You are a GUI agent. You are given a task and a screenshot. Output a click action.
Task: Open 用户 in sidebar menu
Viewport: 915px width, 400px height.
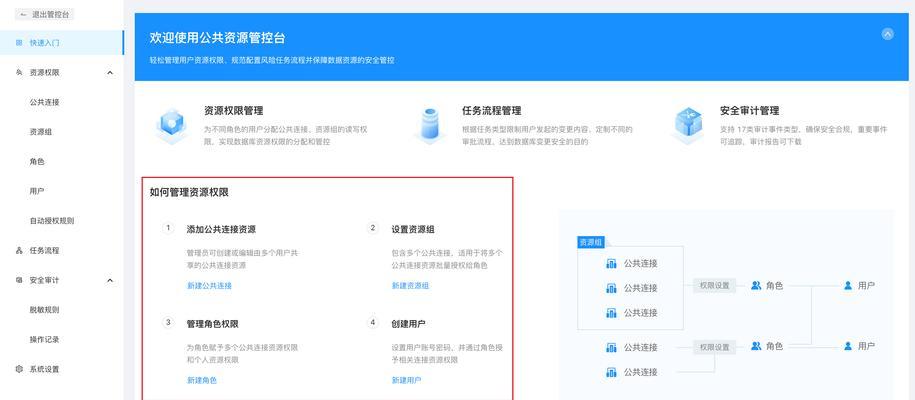[x=37, y=191]
